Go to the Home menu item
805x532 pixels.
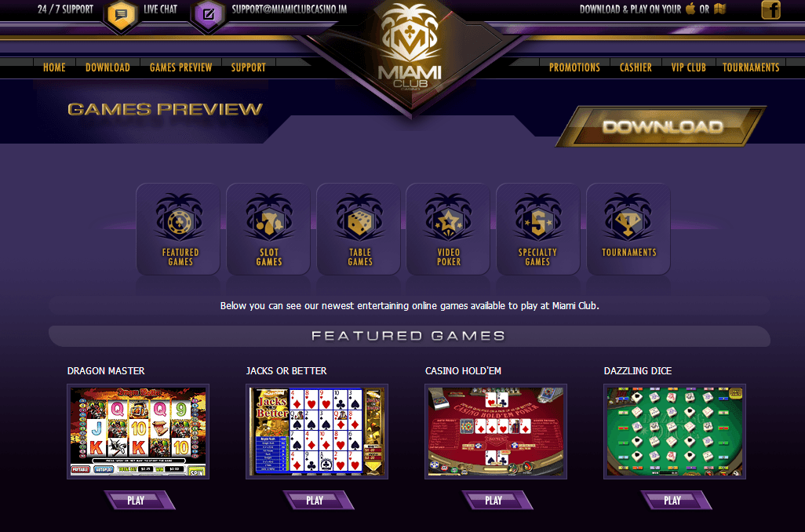[54, 67]
